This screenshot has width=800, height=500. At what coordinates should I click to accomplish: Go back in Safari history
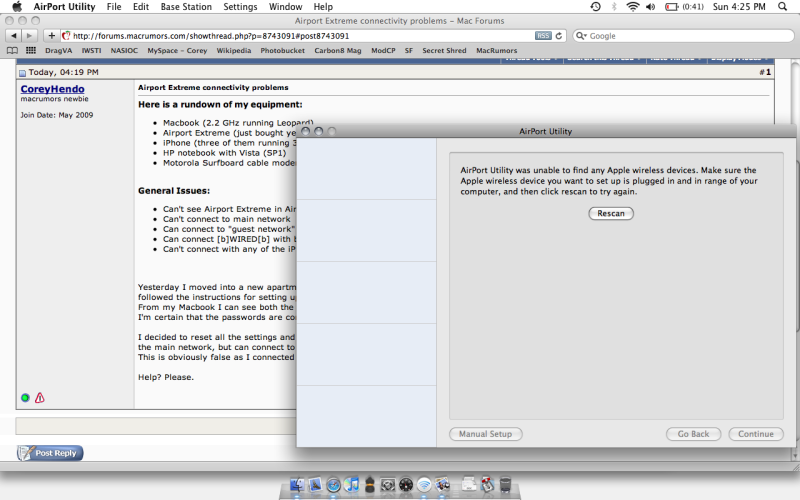pyautogui.click(x=14, y=36)
